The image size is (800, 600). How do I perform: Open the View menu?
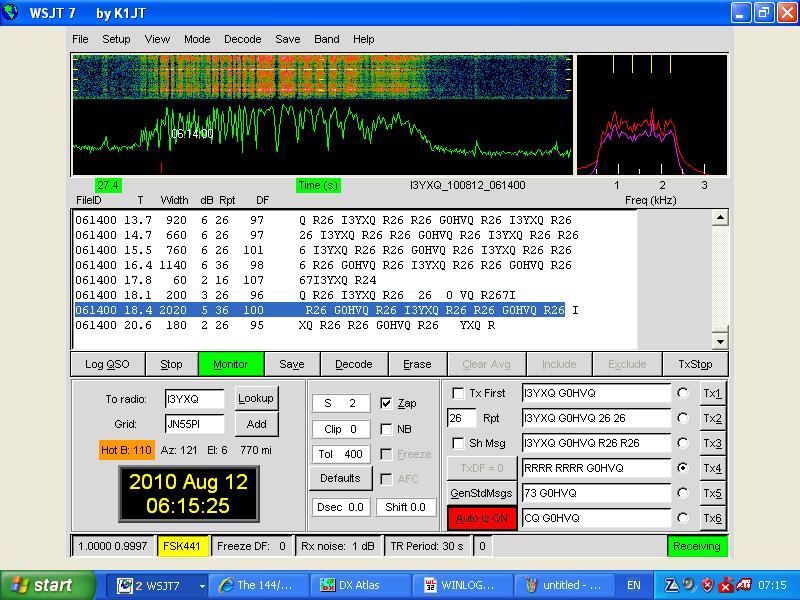pyautogui.click(x=157, y=39)
